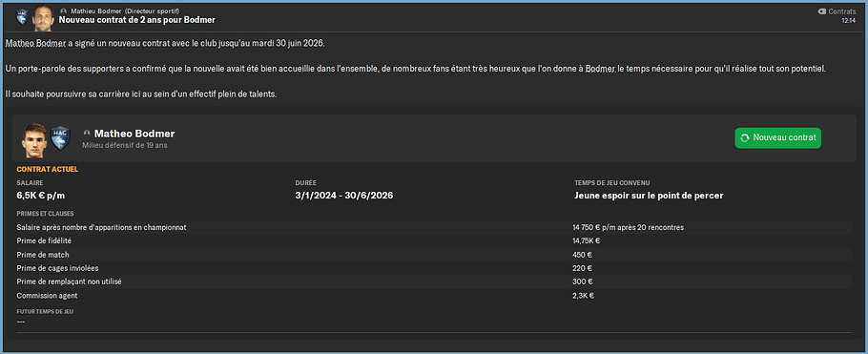Select the Prime de remplaçant non utilisé row
868x354 pixels.
[434, 281]
